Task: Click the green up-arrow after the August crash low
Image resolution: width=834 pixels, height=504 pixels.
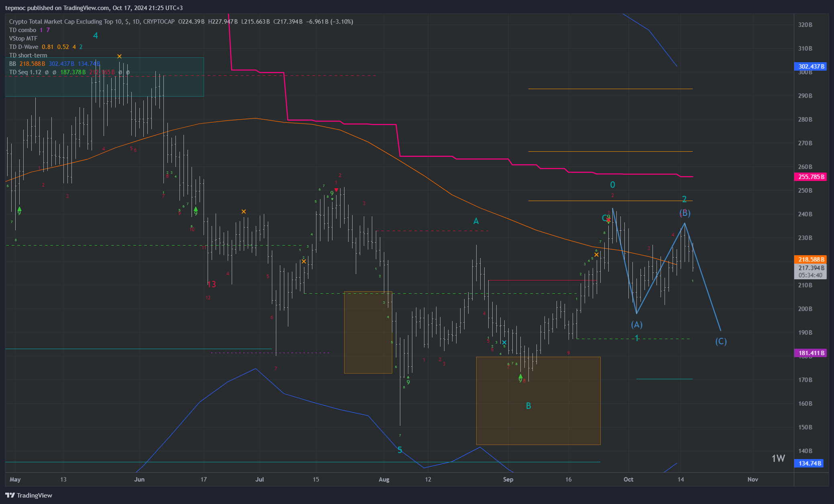Action: (x=408, y=377)
